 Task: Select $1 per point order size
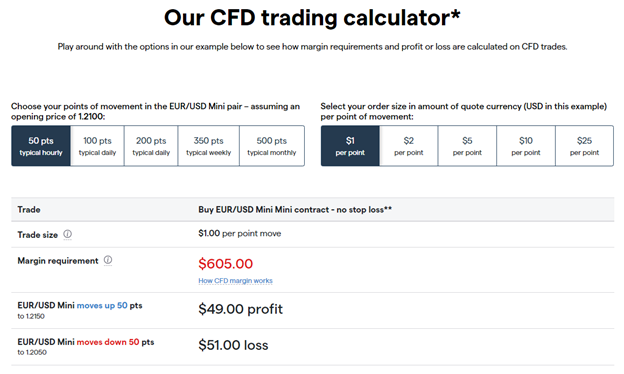[350, 146]
